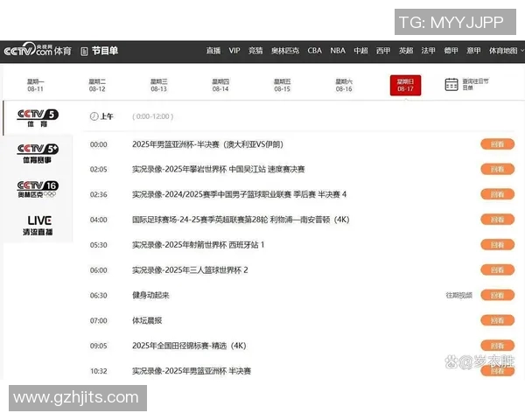
Task: Select the 星期一 08-11 date tab
Action: pyautogui.click(x=36, y=85)
